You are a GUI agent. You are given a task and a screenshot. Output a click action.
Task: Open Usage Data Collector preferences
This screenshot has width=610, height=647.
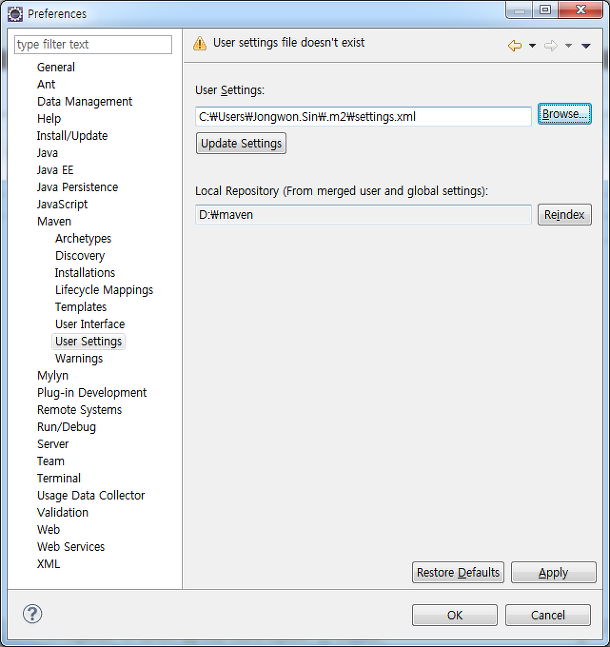91,495
